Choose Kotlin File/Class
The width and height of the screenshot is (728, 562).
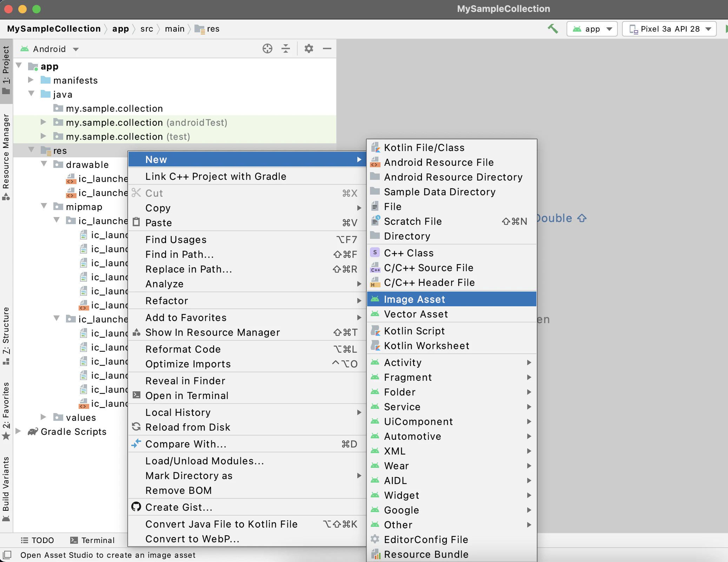[452, 148]
